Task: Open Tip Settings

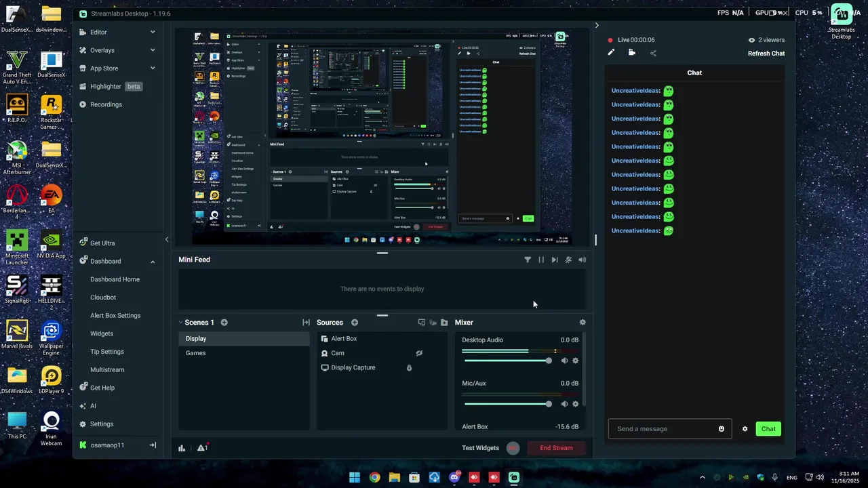Action: (107, 352)
